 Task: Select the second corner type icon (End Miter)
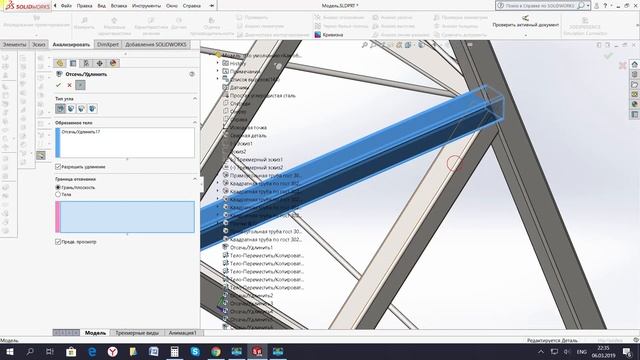click(x=71, y=109)
